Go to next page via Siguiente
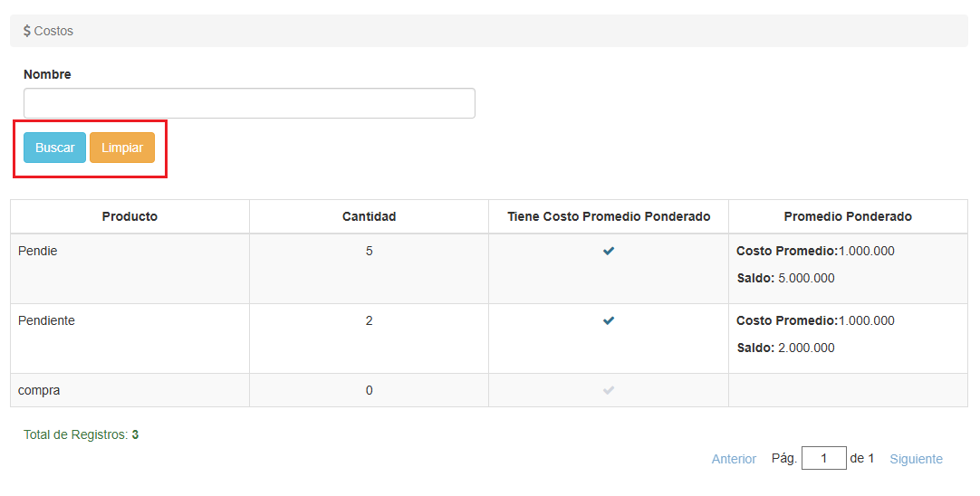Viewport: 980px width, 496px height. tap(916, 459)
